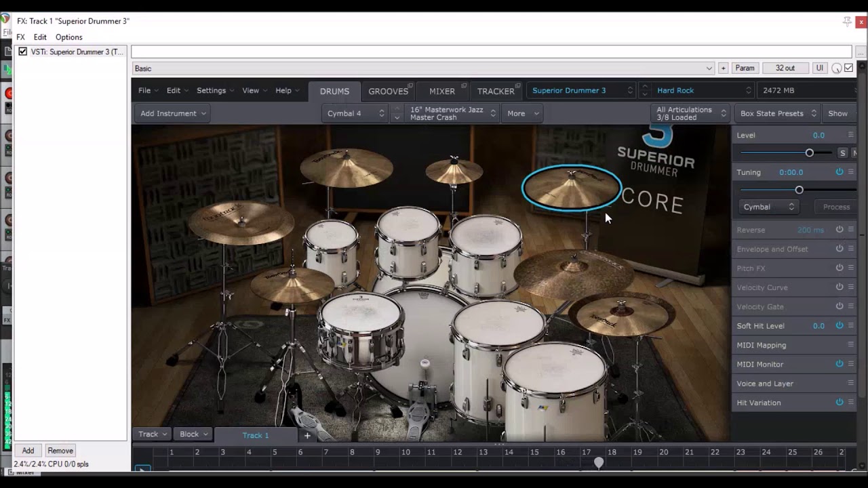Open the MIDI Mapping menu icon
The width and height of the screenshot is (868, 488).
851,345
